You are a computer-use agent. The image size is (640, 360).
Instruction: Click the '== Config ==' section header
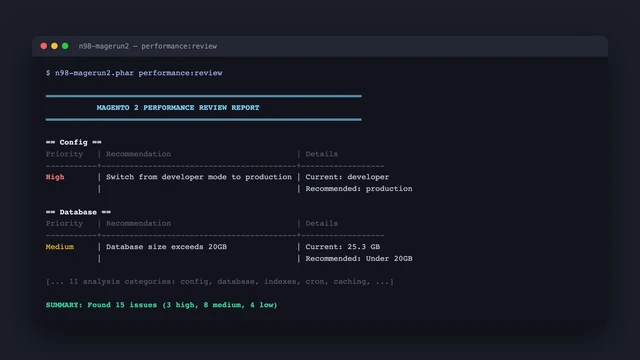coord(73,142)
